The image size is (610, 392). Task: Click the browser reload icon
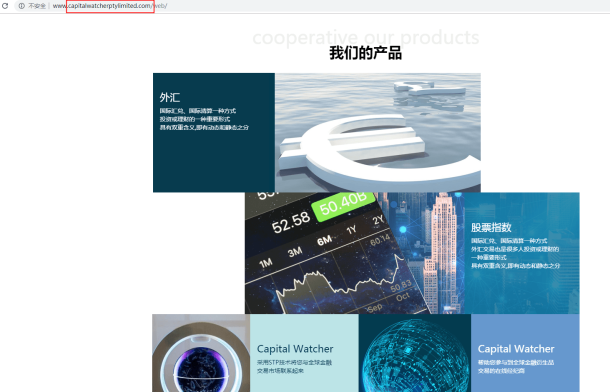click(5, 6)
